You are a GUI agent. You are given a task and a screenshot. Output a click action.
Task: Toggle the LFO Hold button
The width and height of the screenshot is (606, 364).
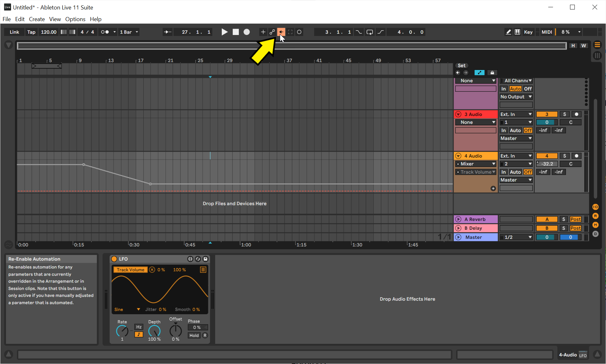coord(194,335)
